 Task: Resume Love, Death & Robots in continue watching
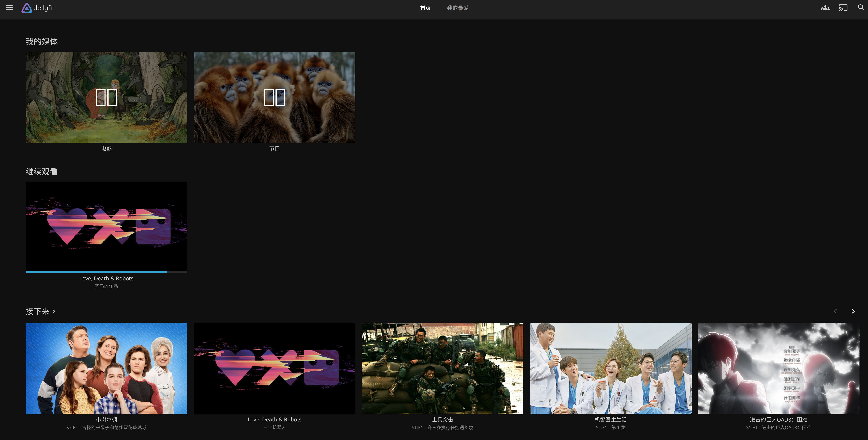click(106, 226)
